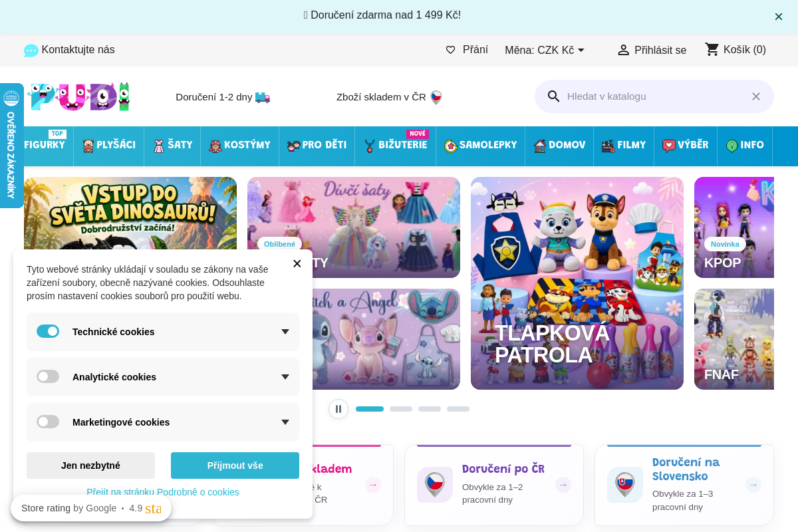The height and width of the screenshot is (532, 798).
Task: Expand Technické cookies details arrow
Action: pyautogui.click(x=285, y=332)
